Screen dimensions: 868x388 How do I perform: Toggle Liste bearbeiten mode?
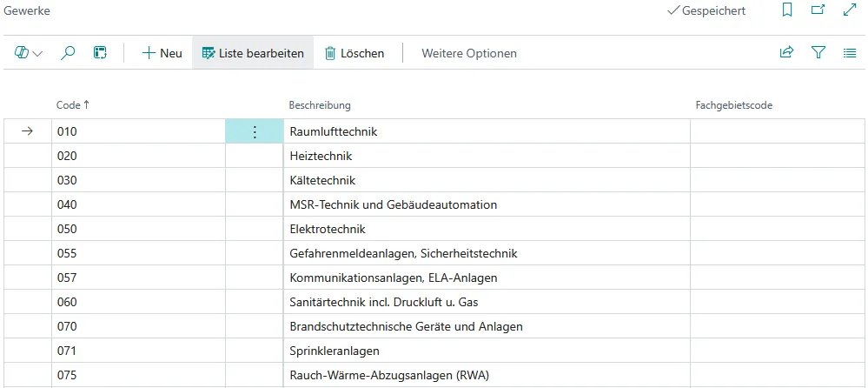click(253, 53)
